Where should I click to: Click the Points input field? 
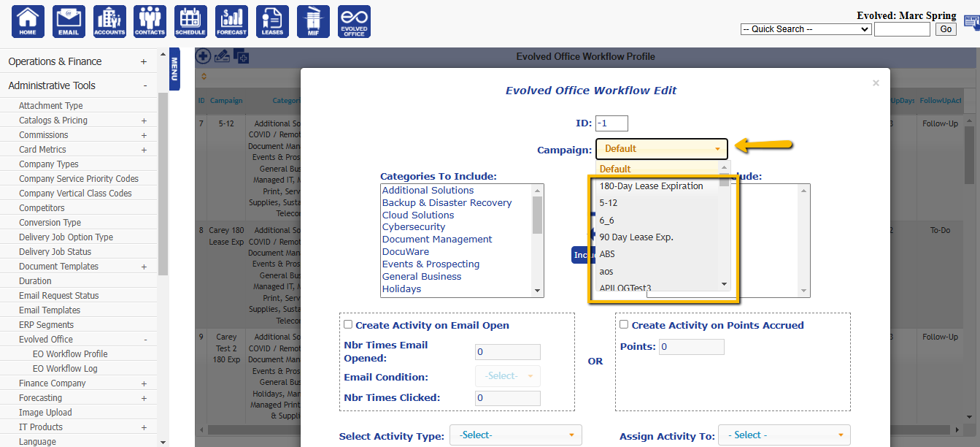coord(692,347)
